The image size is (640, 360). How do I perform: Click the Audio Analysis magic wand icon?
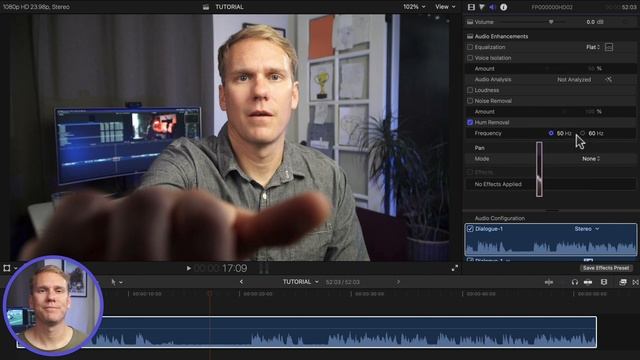(x=608, y=80)
